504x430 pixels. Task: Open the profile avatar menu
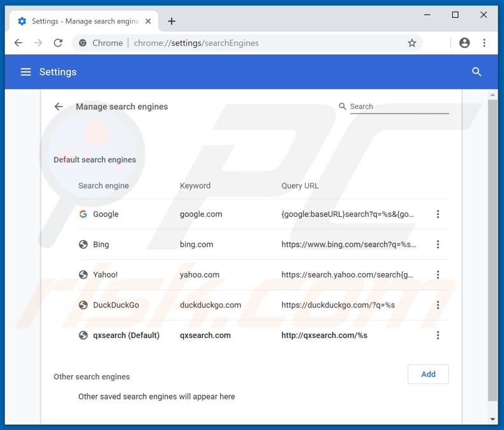coord(464,43)
